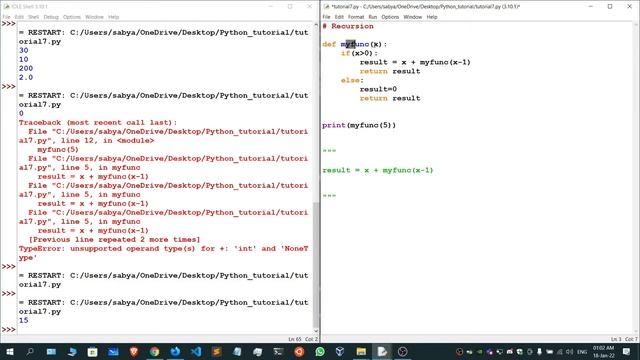Open the red circular taskbar app
The width and height of the screenshot is (640, 360).
pos(299,351)
